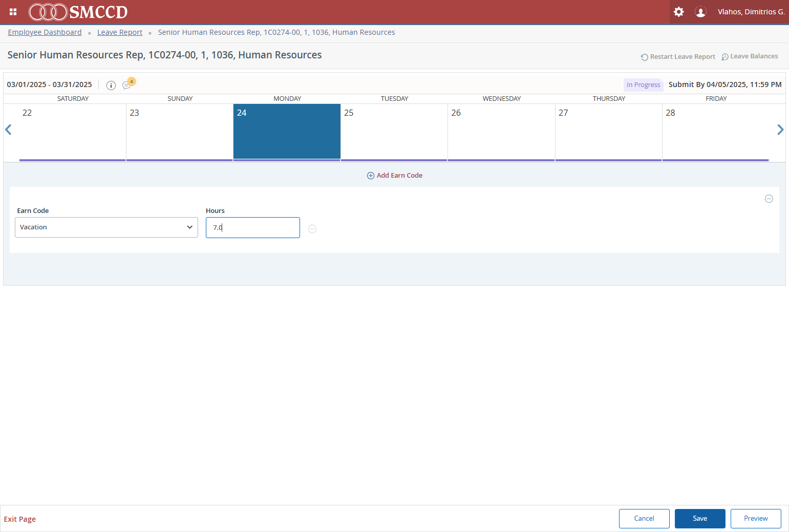Image resolution: width=789 pixels, height=532 pixels.
Task: Click the SMCCD logo
Action: point(78,12)
